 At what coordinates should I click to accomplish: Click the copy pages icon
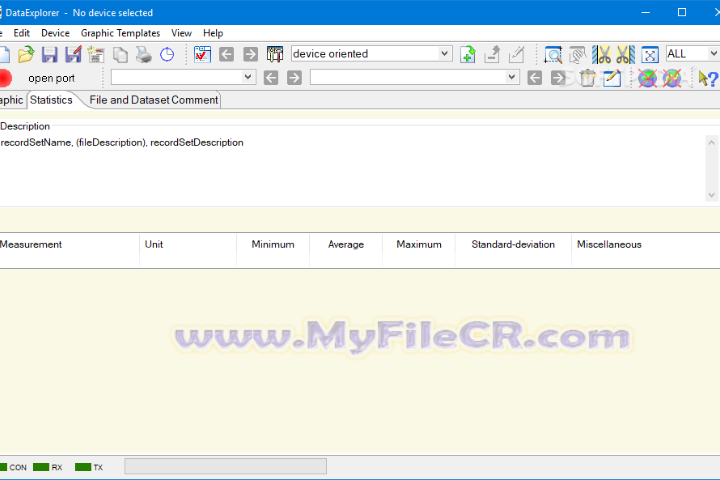pyautogui.click(x=120, y=54)
